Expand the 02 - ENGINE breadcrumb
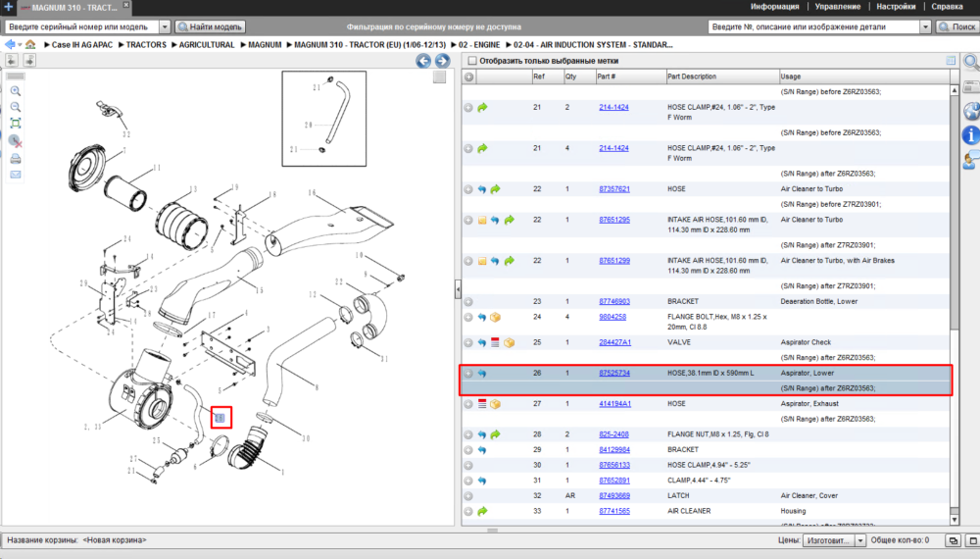 tap(454, 45)
